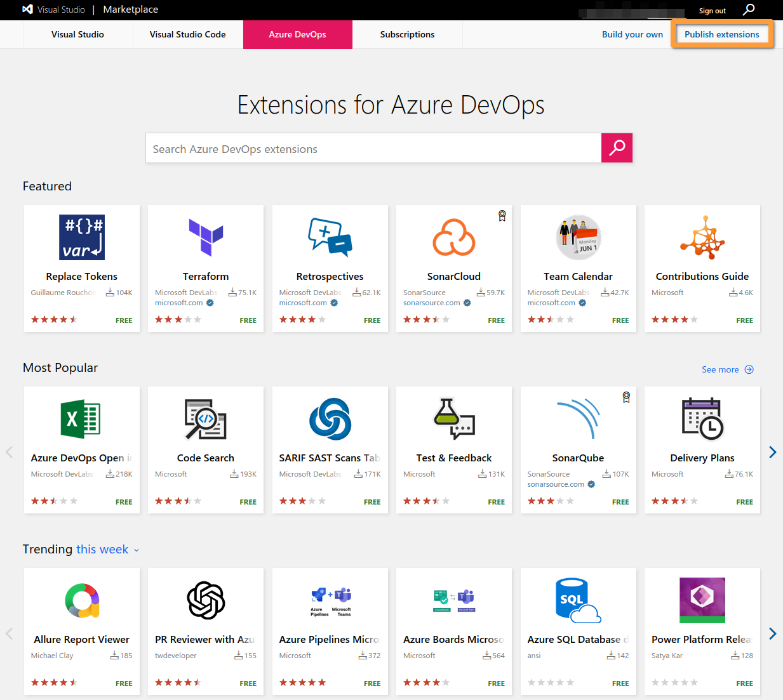This screenshot has width=783, height=700.
Task: Click the FREE label on Contributions Guide card
Action: pyautogui.click(x=745, y=320)
